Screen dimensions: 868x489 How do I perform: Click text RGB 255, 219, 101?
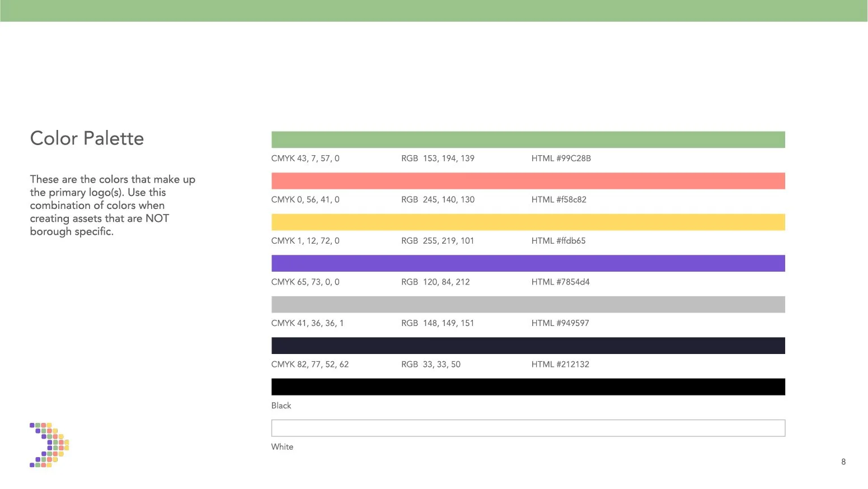(438, 241)
